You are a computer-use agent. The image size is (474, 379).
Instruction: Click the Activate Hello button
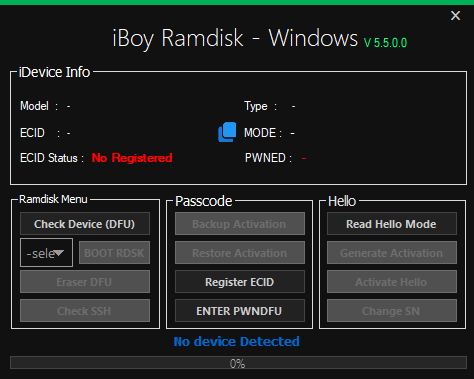pos(392,282)
